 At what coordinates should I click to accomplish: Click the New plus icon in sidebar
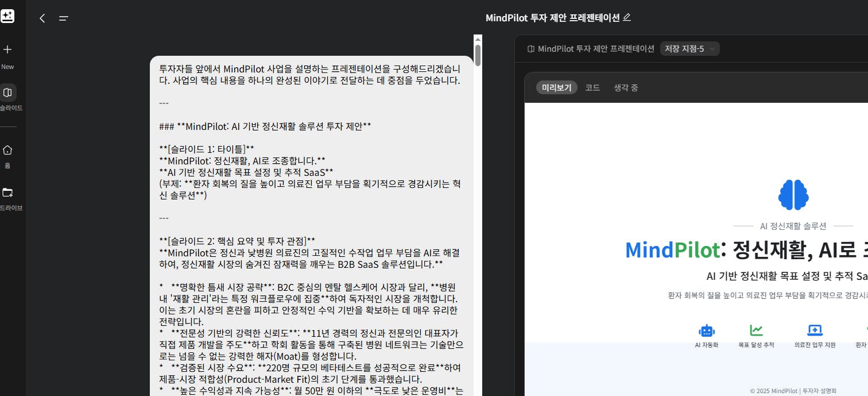pyautogui.click(x=7, y=49)
